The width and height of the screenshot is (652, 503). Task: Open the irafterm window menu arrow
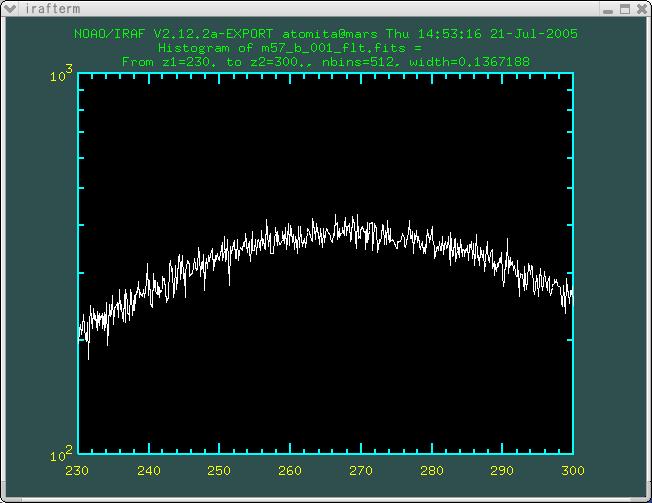[10, 8]
